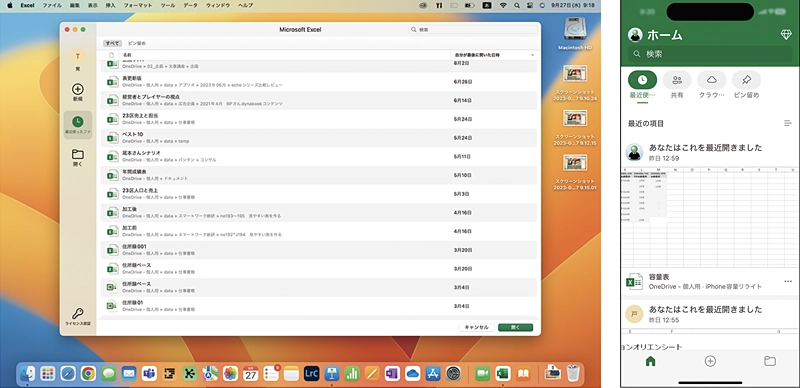Click the ライセンス認証 key icon
Screen dimensions: 800x388
point(78,313)
